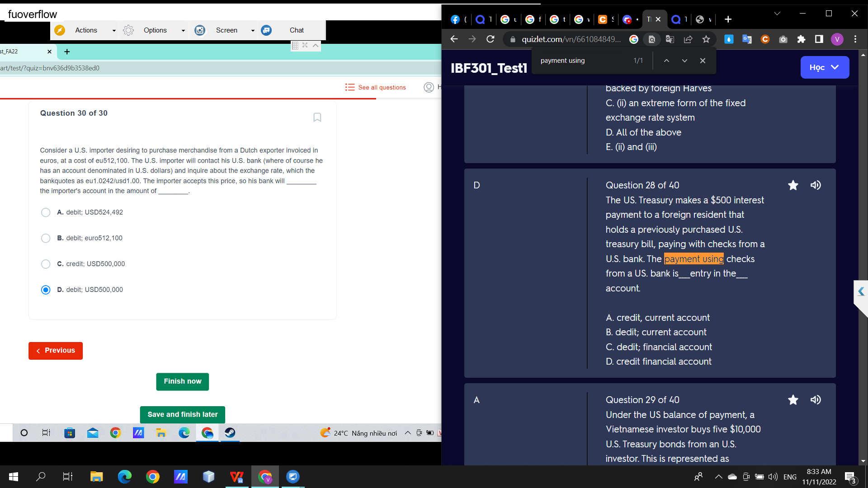Open the See all questions link
868x488 pixels.
[x=376, y=87]
